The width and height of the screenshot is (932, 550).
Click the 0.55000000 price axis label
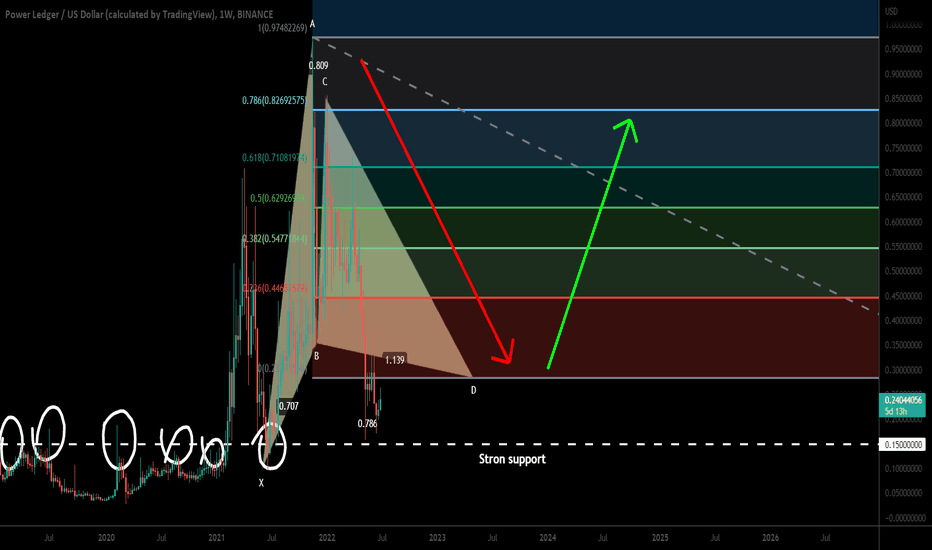[x=903, y=246]
